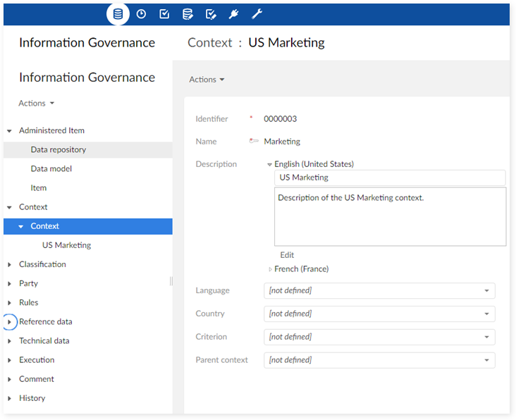This screenshot has width=516, height=420.
Task: Click the Edit link under description
Action: (287, 255)
